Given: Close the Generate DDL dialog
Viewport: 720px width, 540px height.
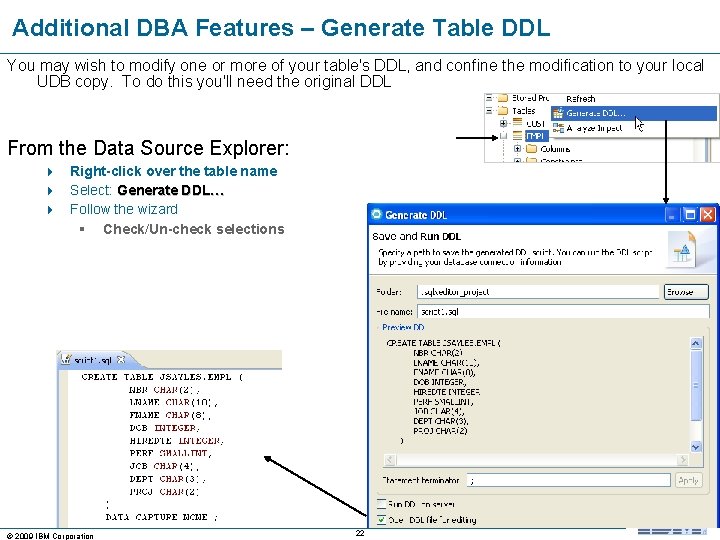Looking at the screenshot, I should (708, 215).
